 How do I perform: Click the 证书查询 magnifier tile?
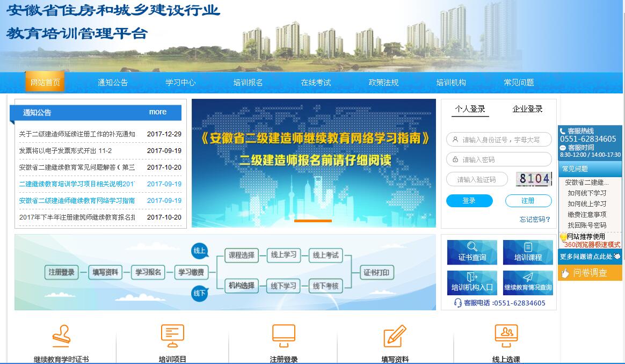(x=472, y=252)
